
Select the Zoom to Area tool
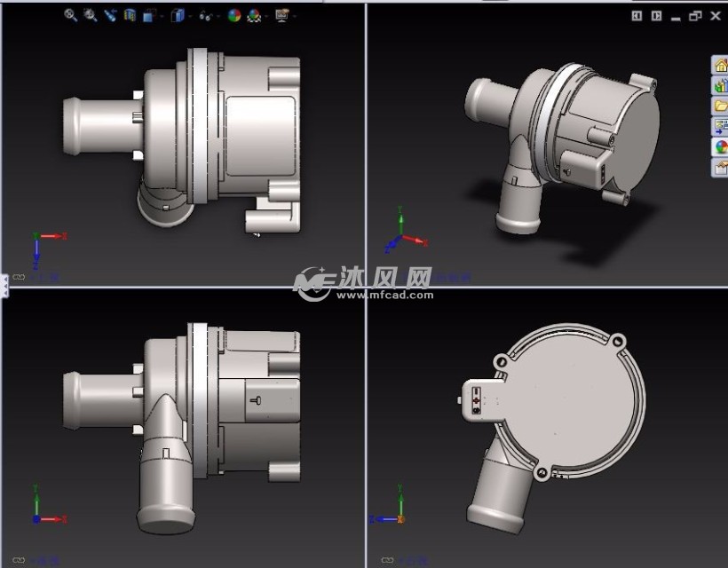(91, 15)
